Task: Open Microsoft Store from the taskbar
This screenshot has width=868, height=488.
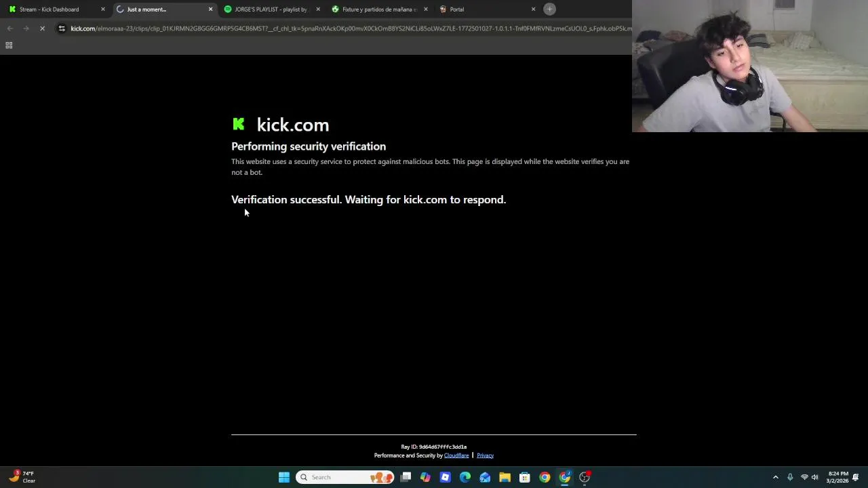Action: click(525, 477)
